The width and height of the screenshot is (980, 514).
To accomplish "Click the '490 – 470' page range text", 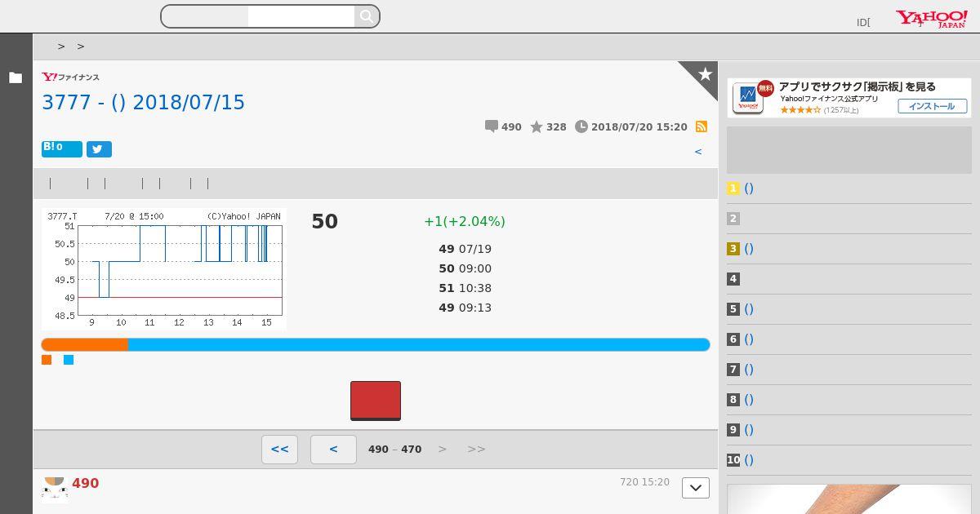I will coord(395,450).
